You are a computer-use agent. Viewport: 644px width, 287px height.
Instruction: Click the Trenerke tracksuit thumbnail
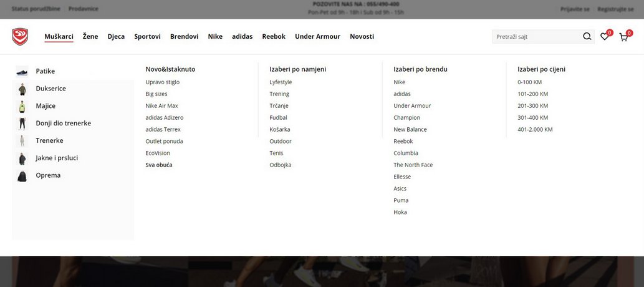(22, 140)
